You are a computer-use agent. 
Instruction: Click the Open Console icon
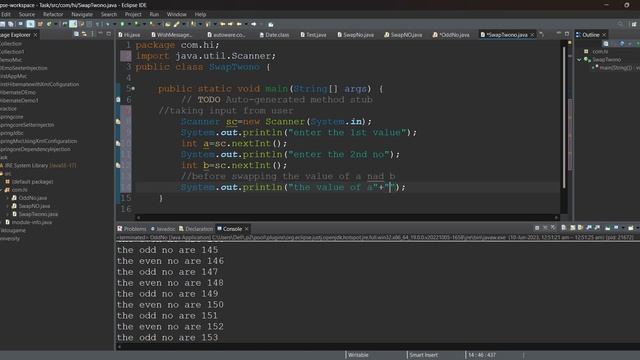tap(631, 228)
